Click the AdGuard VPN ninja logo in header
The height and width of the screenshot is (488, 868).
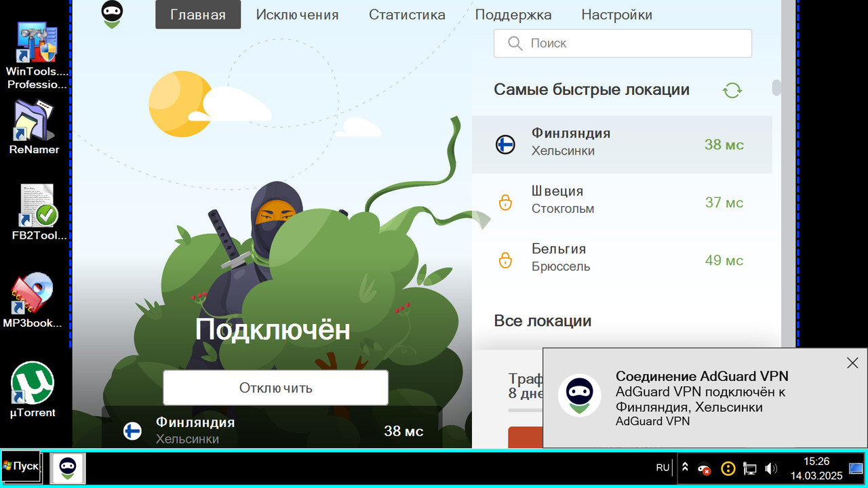point(112,14)
